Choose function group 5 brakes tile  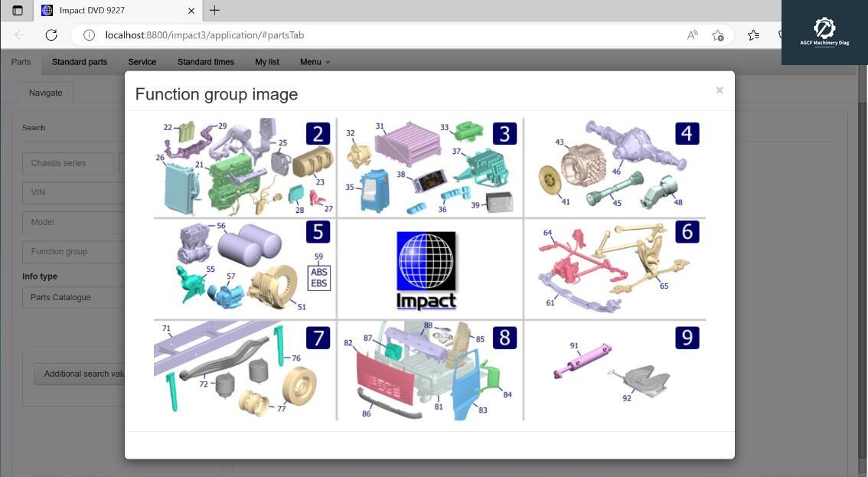pyautogui.click(x=245, y=269)
